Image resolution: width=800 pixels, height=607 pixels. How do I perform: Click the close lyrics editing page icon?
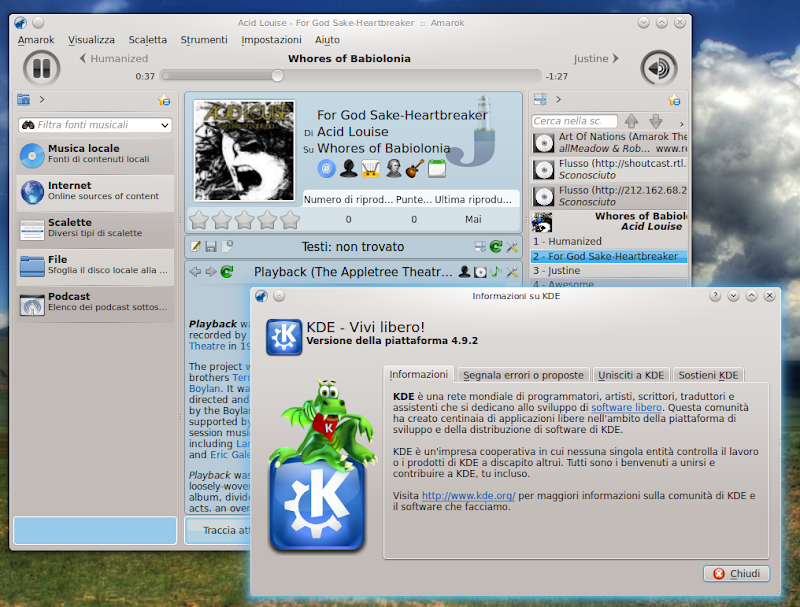[x=227, y=247]
